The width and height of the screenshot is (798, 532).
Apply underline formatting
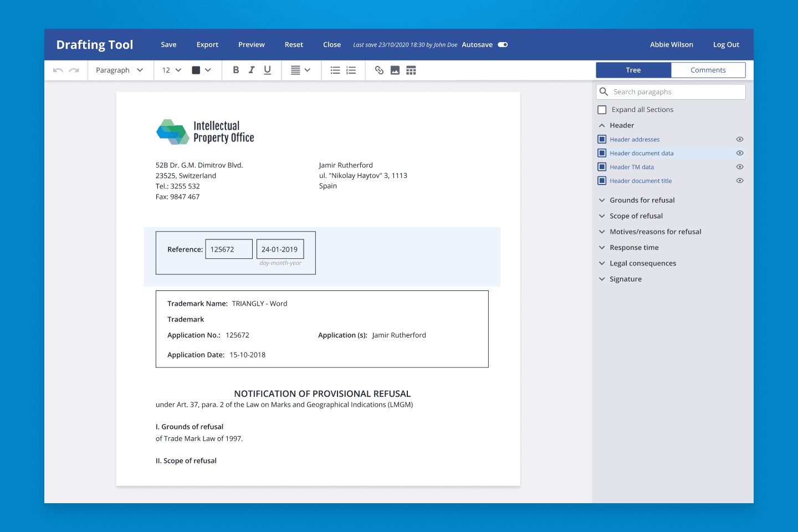pos(268,70)
